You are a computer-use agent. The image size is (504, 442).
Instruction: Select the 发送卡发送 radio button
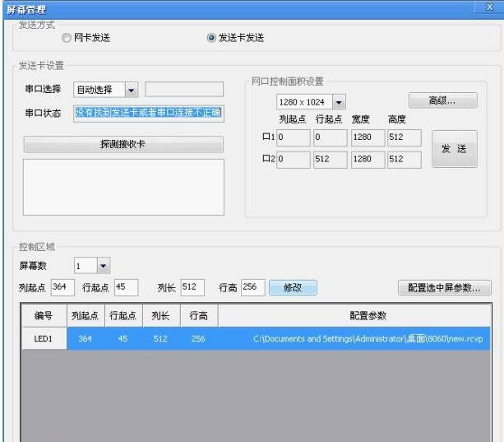click(x=211, y=38)
